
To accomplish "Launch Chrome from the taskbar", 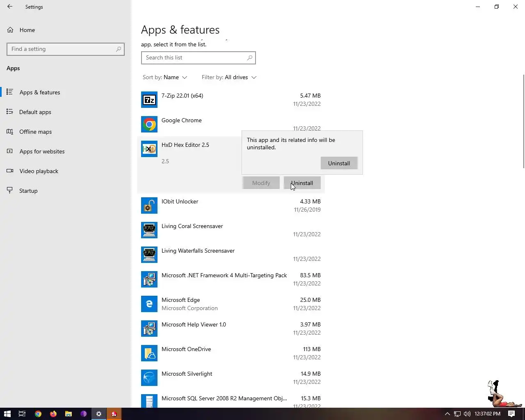I will (38, 414).
